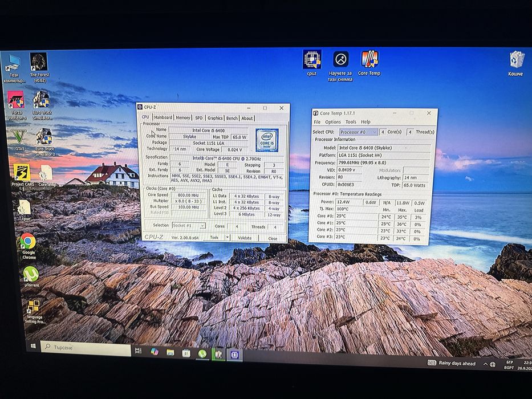Click the Level 3 cache 6 MBytes value
Image resolution: width=532 pixels, height=399 pixels.
247,214
